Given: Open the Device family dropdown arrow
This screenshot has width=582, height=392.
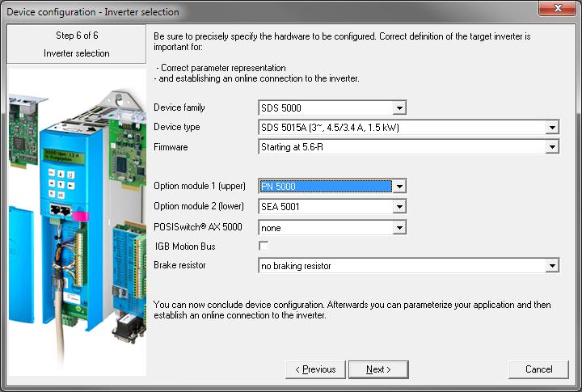Looking at the screenshot, I should (x=399, y=108).
